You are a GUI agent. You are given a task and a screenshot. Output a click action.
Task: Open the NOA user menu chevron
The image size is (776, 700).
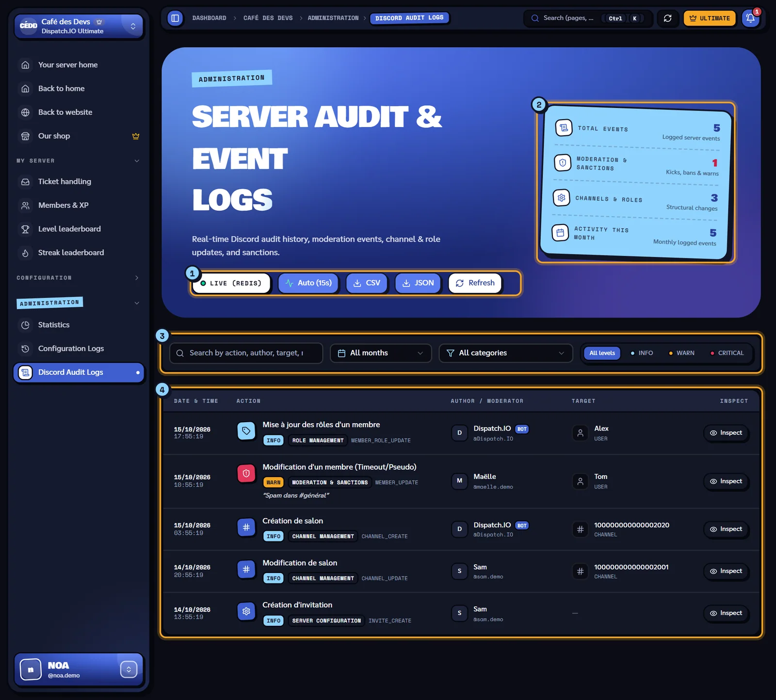pos(129,670)
